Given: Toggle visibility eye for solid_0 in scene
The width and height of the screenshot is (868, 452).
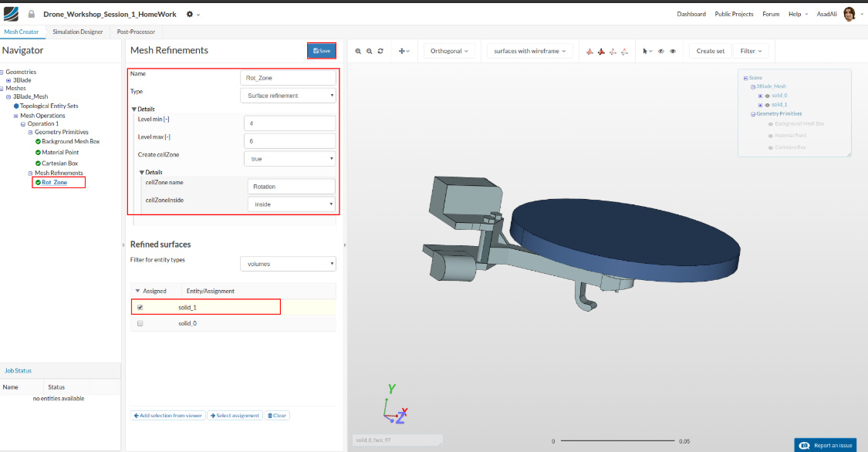Looking at the screenshot, I should coord(767,96).
